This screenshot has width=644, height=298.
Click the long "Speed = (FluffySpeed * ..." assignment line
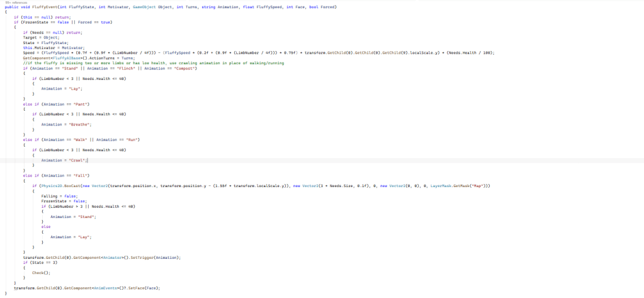259,53
